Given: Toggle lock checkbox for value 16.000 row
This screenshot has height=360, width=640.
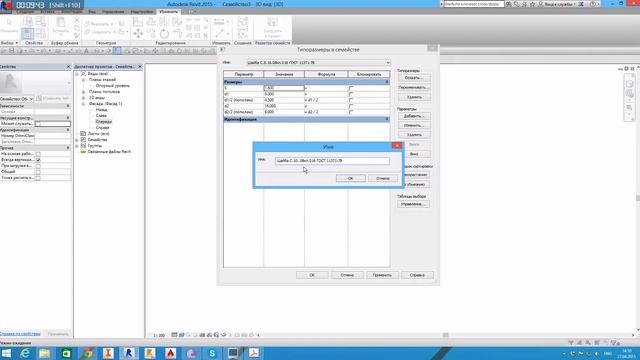Looking at the screenshot, I should pos(351,106).
